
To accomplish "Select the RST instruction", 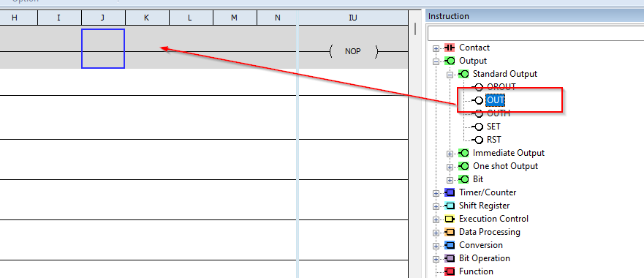I will click(493, 140).
